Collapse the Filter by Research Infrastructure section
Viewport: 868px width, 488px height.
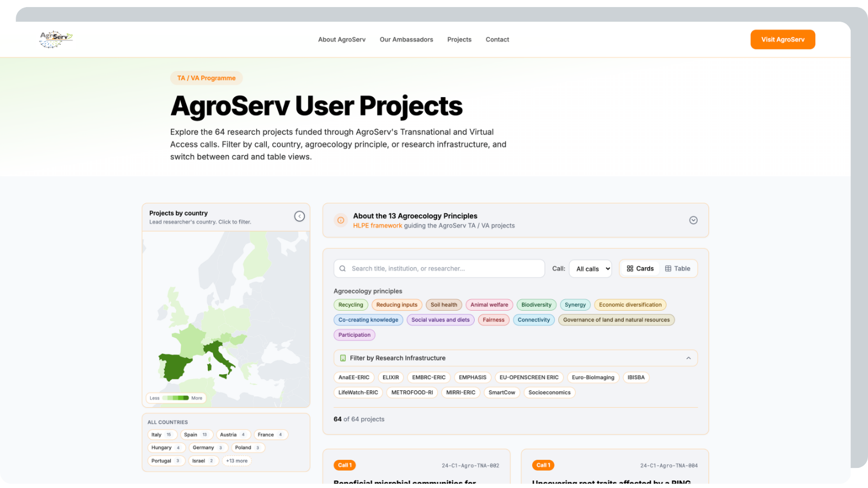(x=688, y=358)
